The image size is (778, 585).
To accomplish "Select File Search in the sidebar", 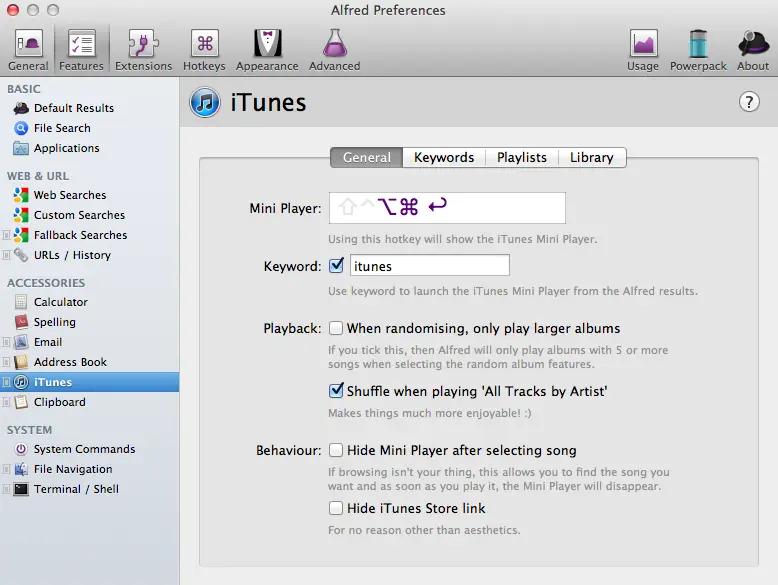I will pos(89,128).
